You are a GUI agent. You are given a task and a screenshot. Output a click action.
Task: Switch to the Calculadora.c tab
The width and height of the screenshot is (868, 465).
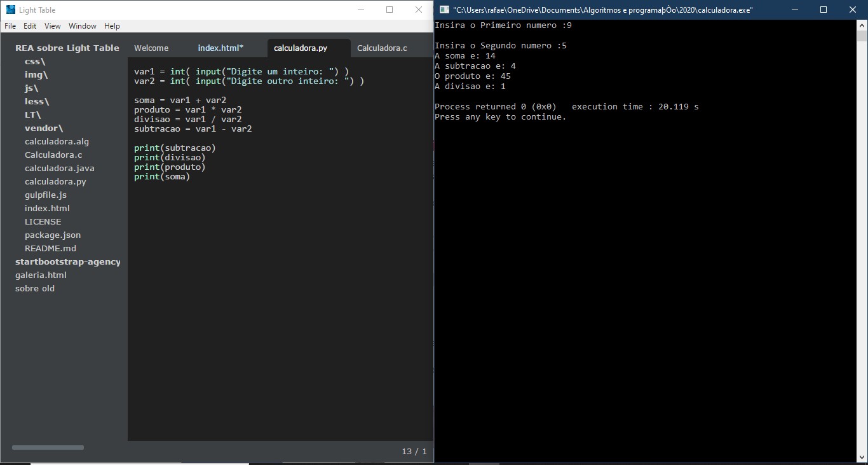coord(382,48)
